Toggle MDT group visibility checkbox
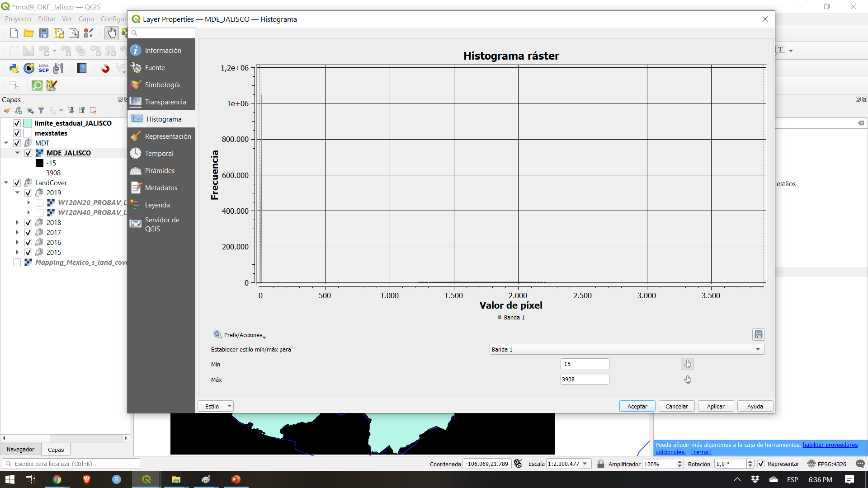 click(x=17, y=143)
